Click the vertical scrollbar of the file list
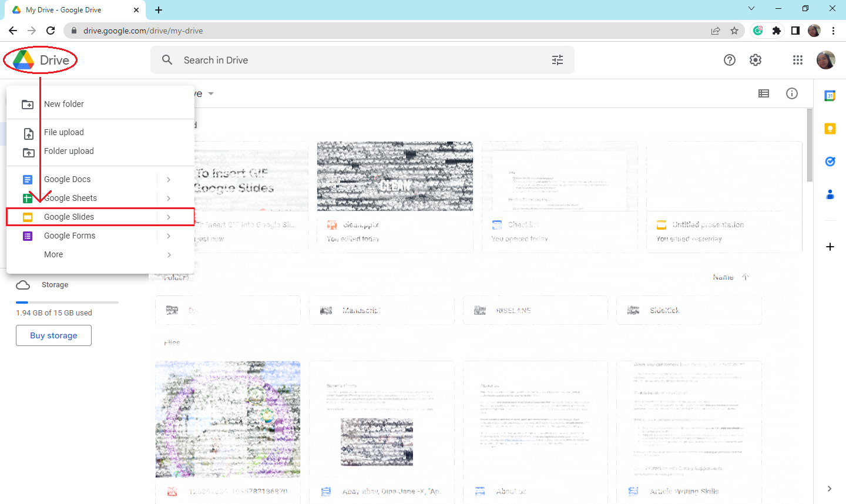846x504 pixels. 810,145
